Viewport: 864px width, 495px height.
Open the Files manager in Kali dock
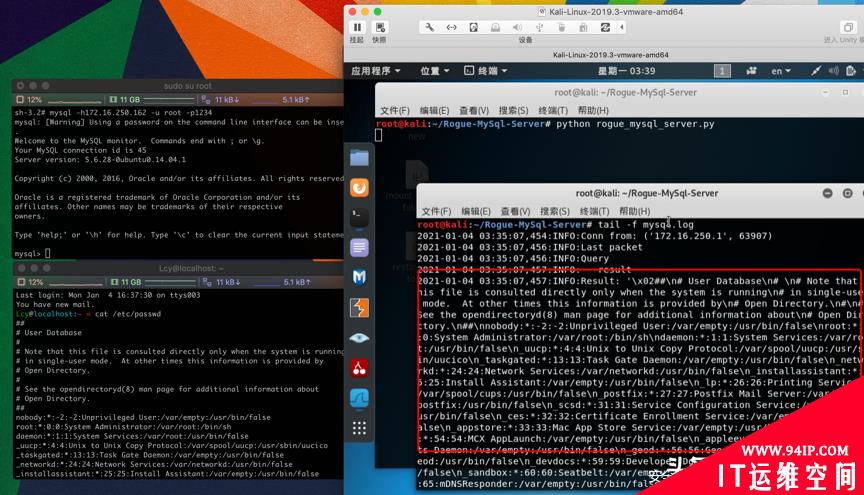(x=359, y=158)
